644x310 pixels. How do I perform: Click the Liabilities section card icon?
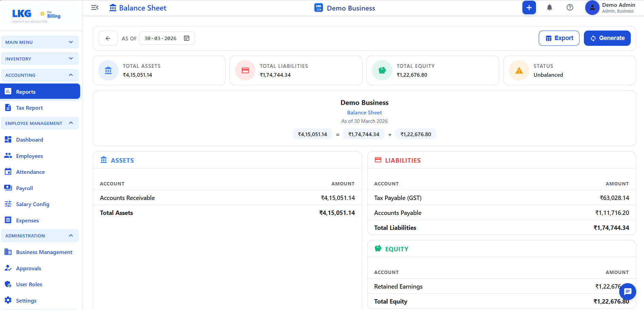coord(378,160)
